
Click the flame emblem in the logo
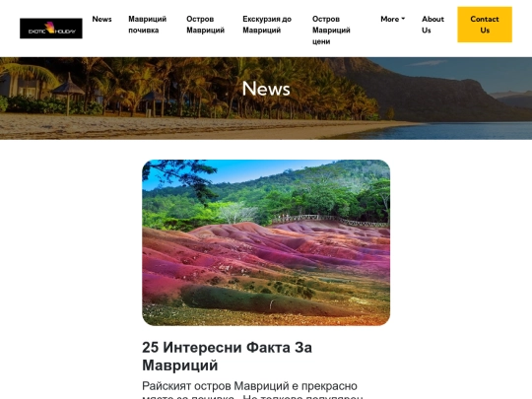pyautogui.click(x=49, y=28)
